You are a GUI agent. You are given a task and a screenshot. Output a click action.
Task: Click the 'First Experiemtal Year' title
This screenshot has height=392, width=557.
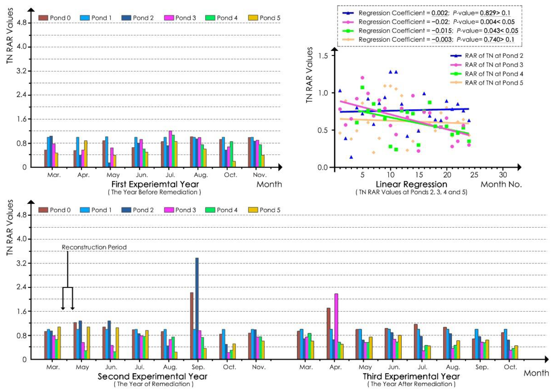pyautogui.click(x=155, y=184)
